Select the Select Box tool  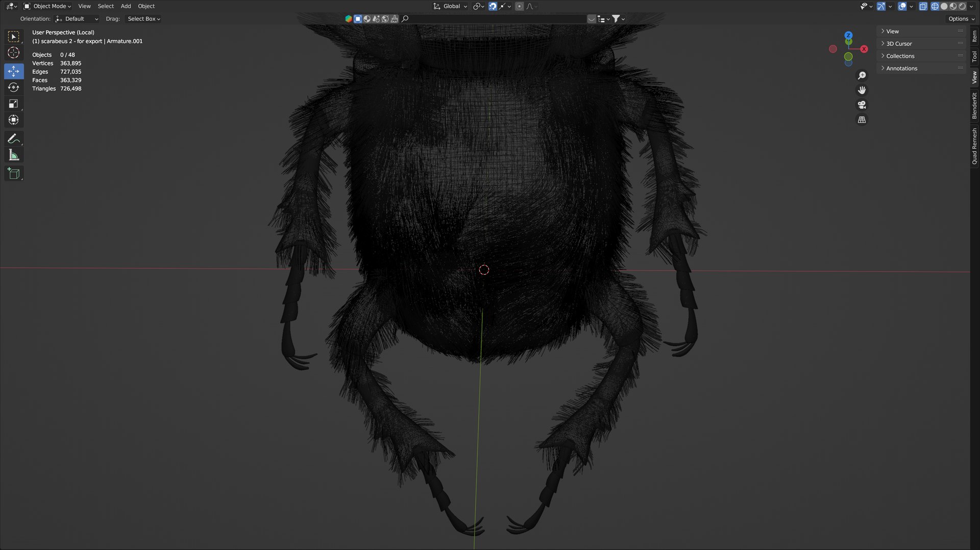(14, 36)
